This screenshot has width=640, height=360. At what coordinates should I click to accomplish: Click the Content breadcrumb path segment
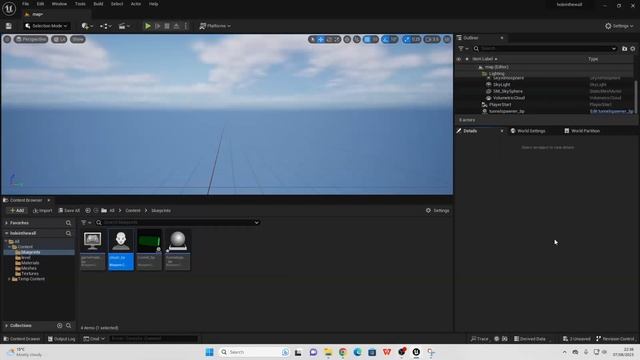pos(133,211)
